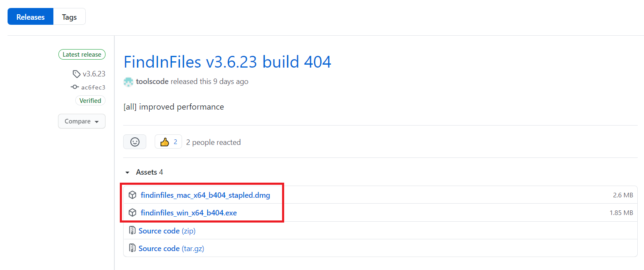The height and width of the screenshot is (270, 644).
Task: Click the package icon beside the win exe
Action: (132, 213)
